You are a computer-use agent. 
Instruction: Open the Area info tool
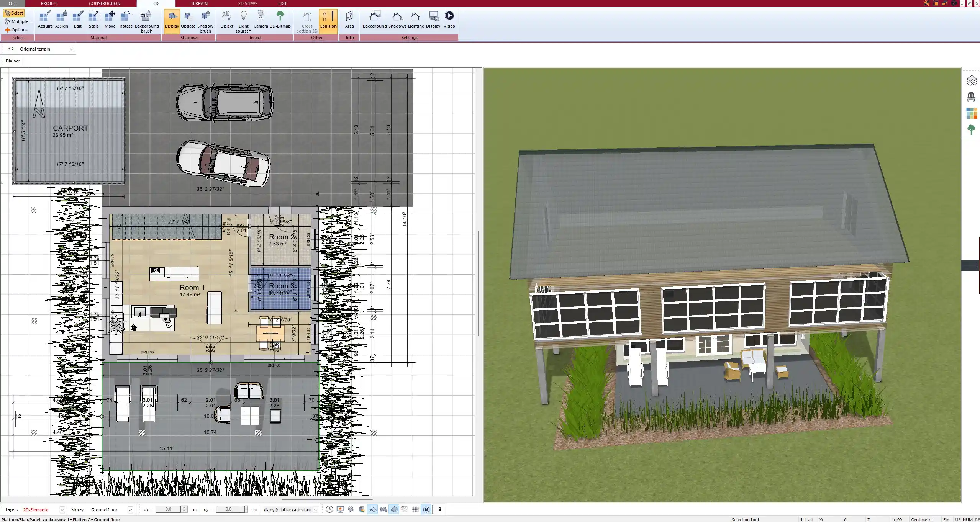pyautogui.click(x=349, y=20)
